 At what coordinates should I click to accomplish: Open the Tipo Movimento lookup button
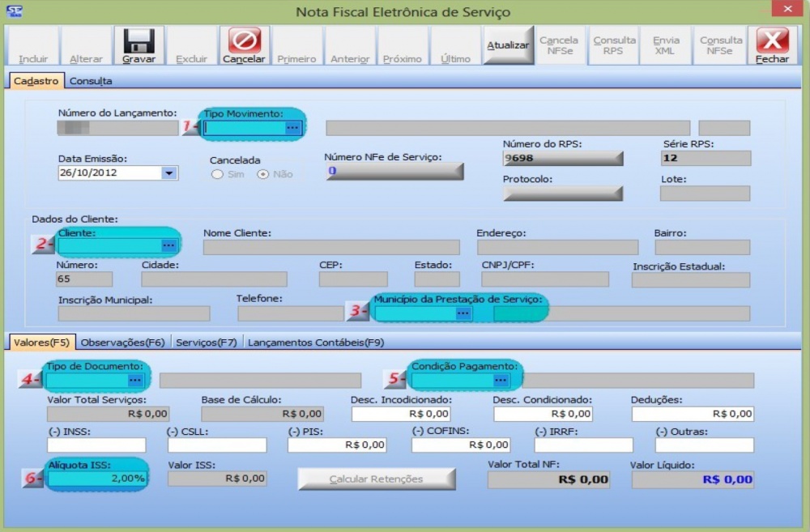click(293, 126)
